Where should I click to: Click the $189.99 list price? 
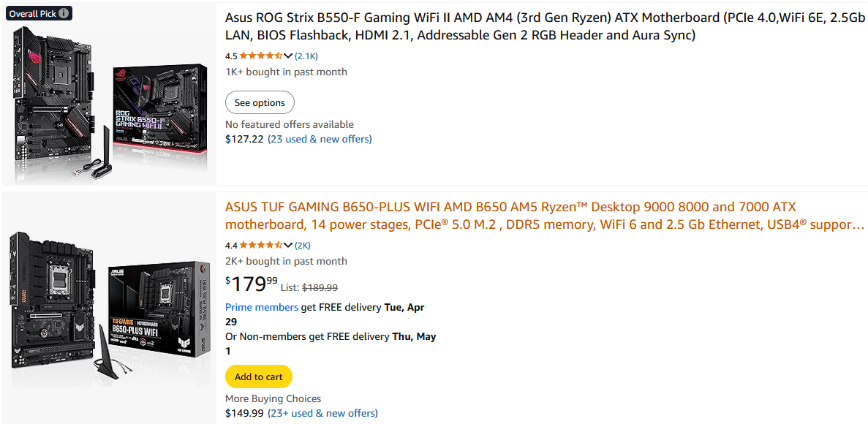point(320,288)
